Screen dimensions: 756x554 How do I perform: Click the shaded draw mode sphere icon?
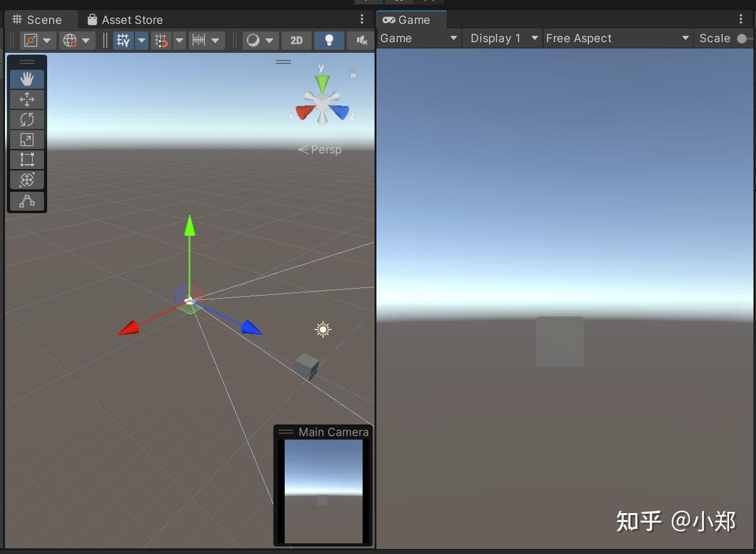(x=253, y=41)
